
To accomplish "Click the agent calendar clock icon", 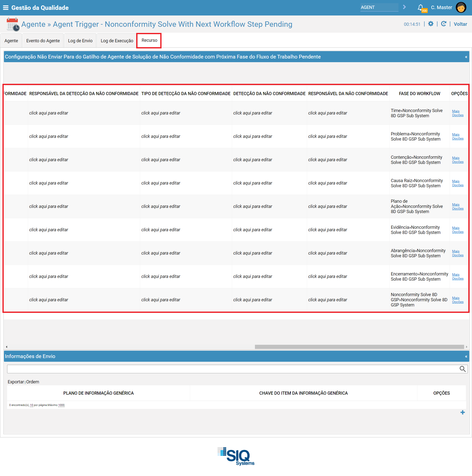I will (x=13, y=24).
